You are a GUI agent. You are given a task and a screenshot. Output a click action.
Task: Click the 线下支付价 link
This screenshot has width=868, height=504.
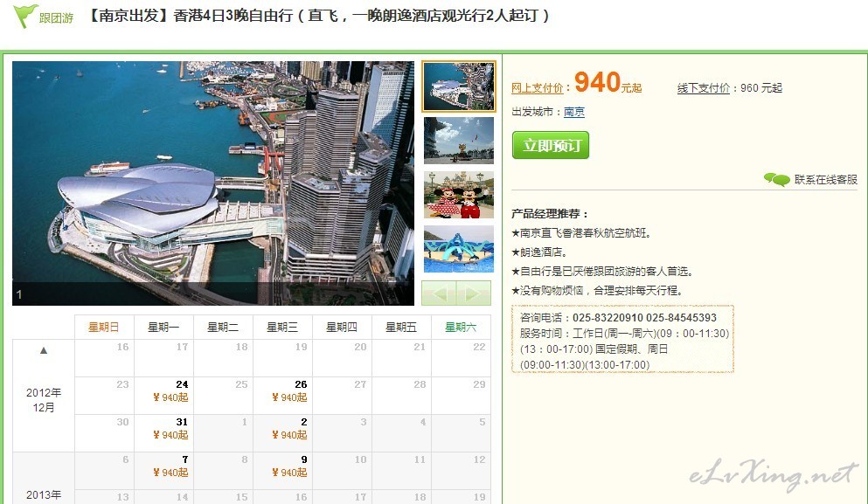703,88
